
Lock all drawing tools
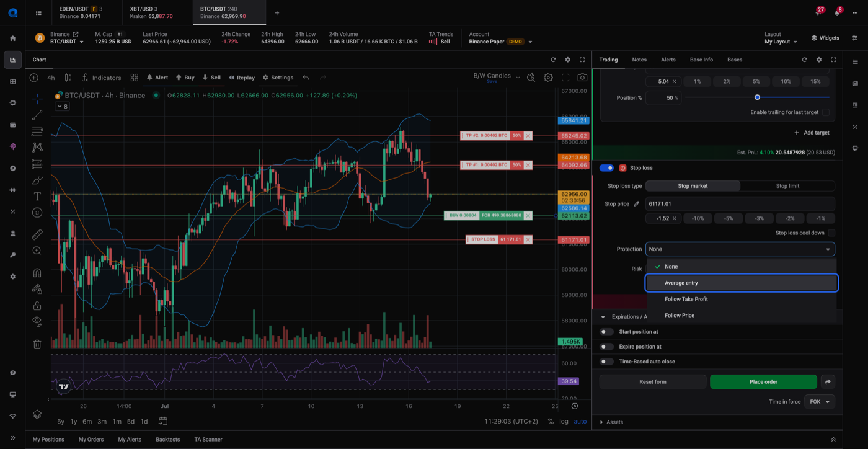[37, 306]
